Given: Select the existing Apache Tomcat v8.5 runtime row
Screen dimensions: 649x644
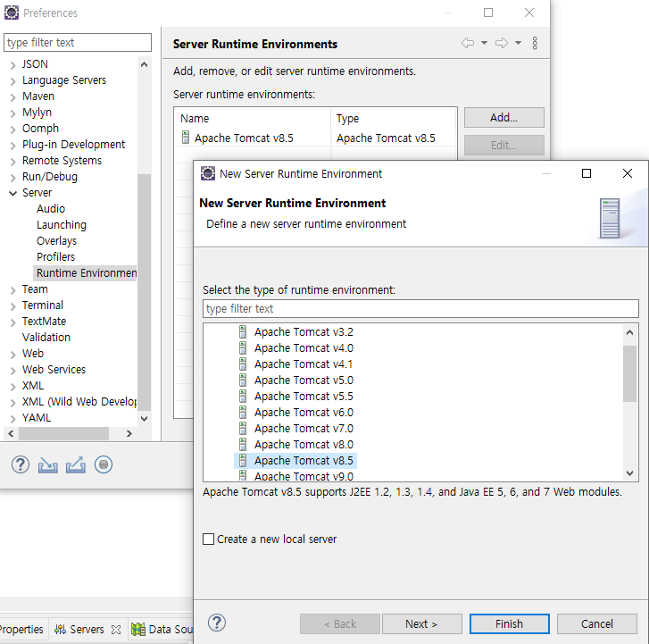Looking at the screenshot, I should [x=315, y=138].
